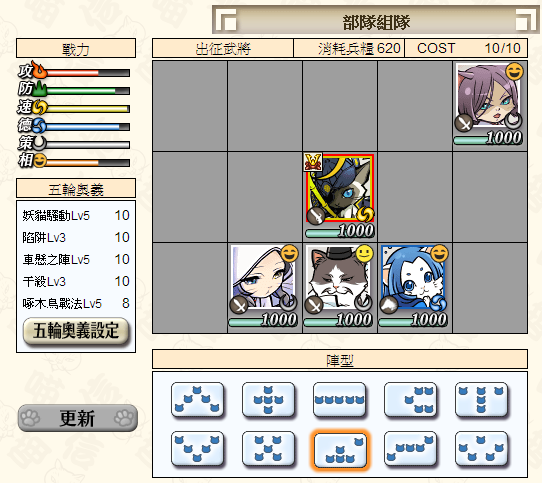The height and width of the screenshot is (483, 542).
Task: Choose the X-shaped formation icon
Action: click(268, 448)
